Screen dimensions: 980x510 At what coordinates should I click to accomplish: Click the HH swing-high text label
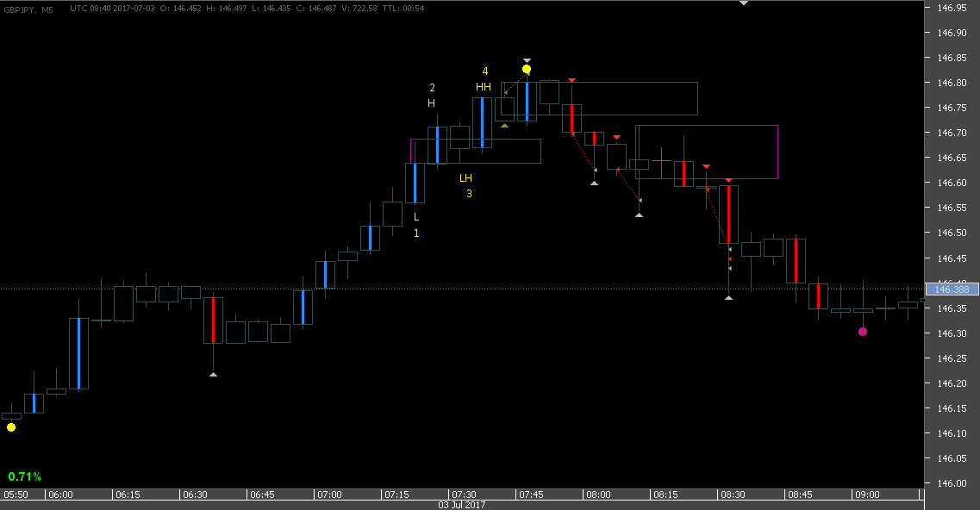coord(484,85)
